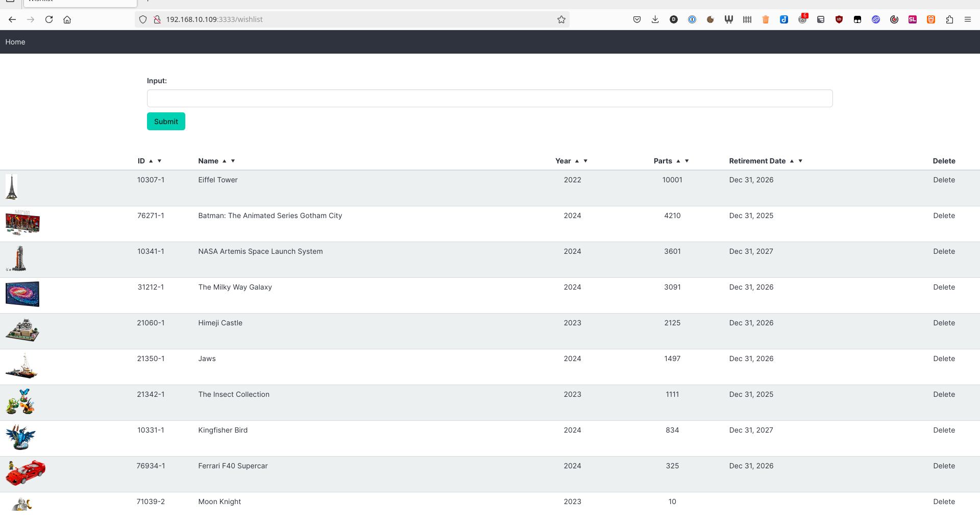Delete the Eiffel Tower set
Viewport: 980px width, 524px height.
[x=944, y=180]
